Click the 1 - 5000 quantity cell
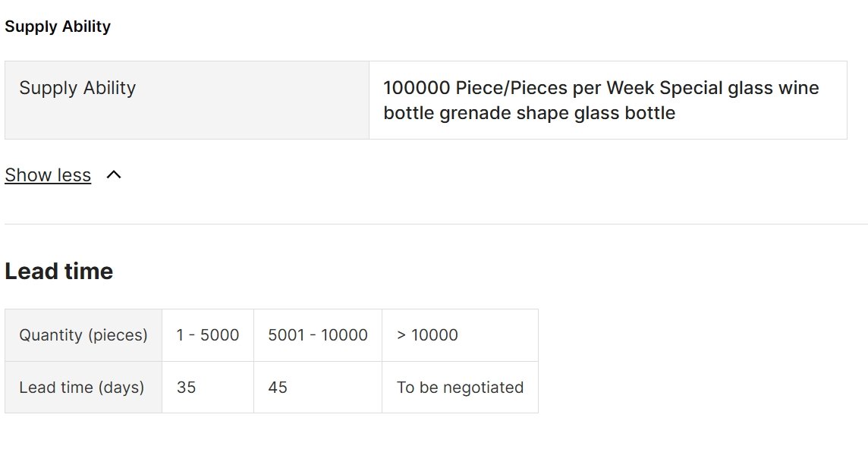 (x=208, y=335)
